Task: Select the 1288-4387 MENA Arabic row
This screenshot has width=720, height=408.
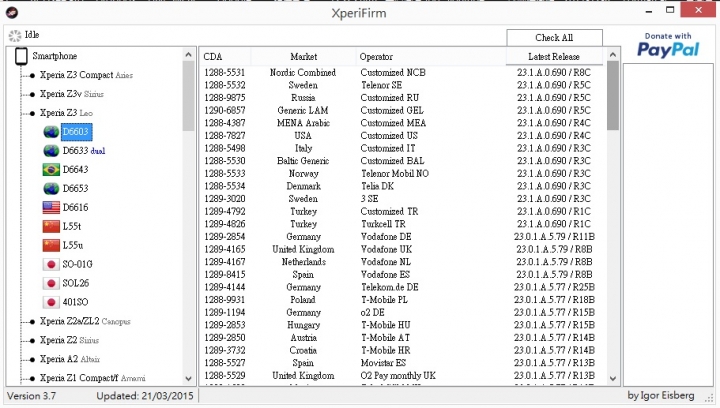Action: pyautogui.click(x=403, y=123)
